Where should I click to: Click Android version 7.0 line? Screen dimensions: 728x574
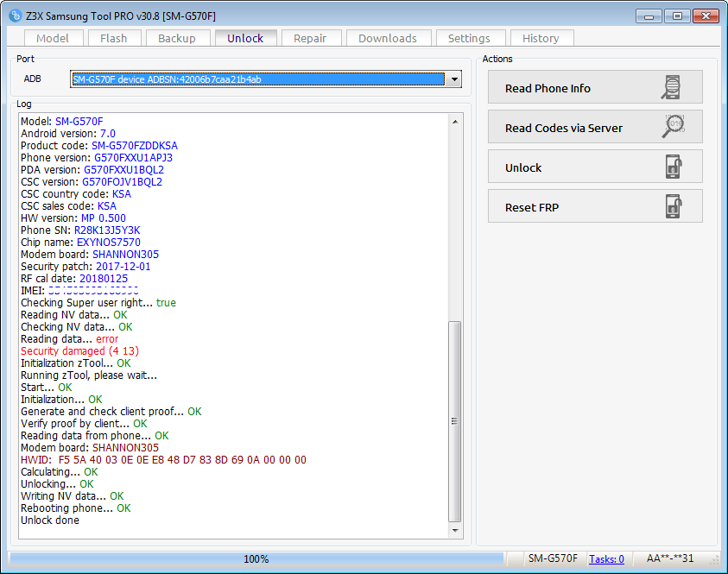coord(67,134)
